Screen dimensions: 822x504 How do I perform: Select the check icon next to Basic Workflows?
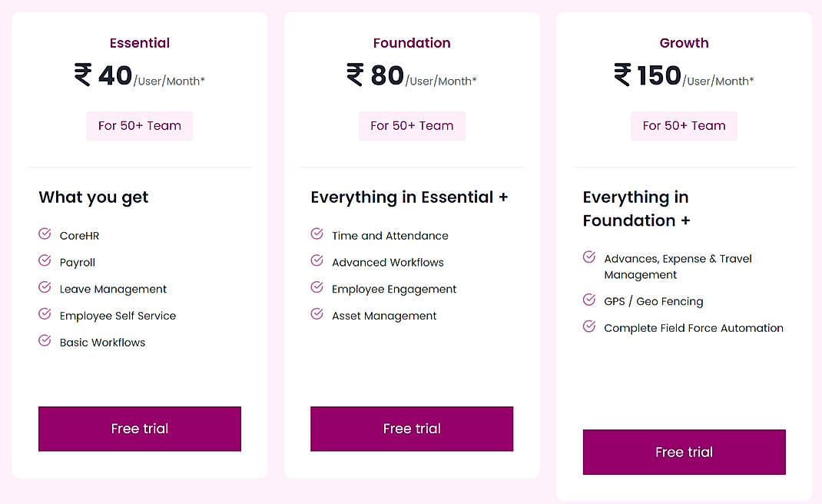click(44, 342)
